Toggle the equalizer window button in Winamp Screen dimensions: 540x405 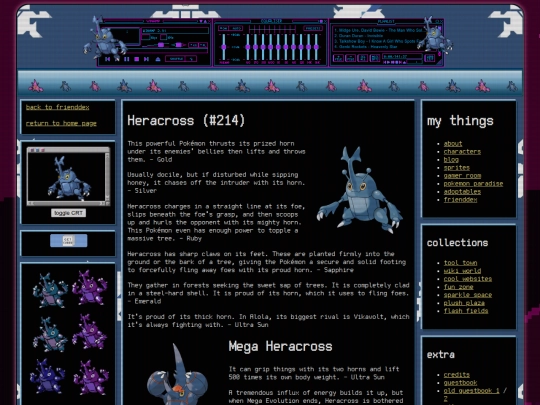click(194, 45)
